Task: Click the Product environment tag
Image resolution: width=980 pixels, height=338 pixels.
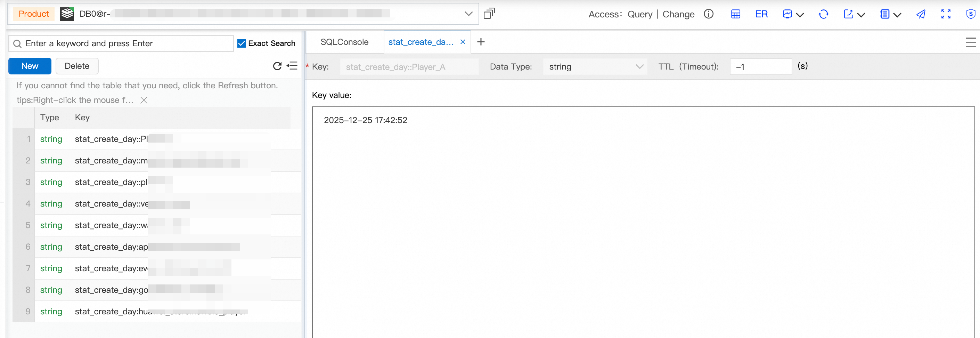Action: click(34, 14)
